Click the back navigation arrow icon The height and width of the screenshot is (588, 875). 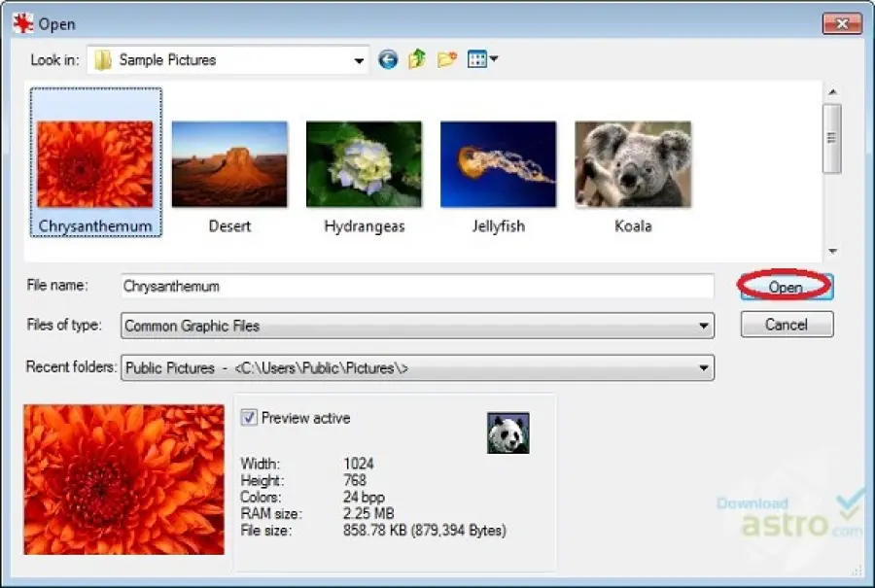click(387, 59)
